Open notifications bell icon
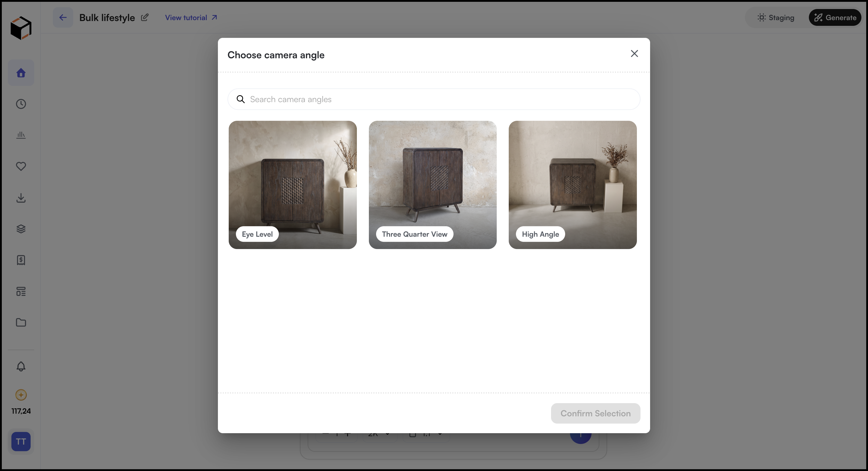The image size is (868, 471). [21, 366]
